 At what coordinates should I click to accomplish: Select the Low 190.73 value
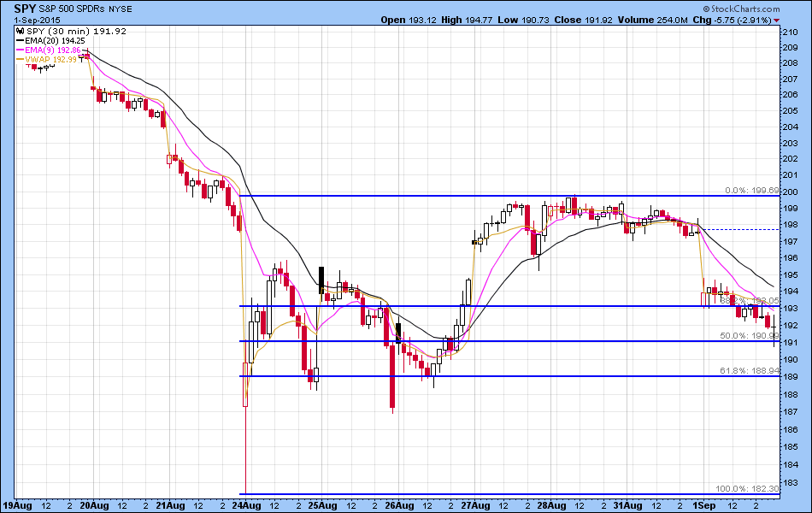point(524,21)
